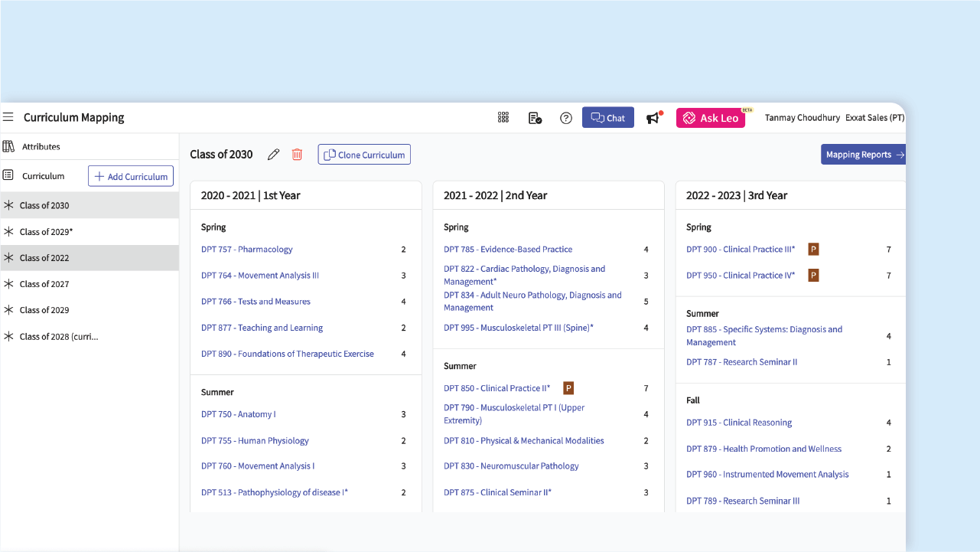
Task: Open the apps grid icon
Action: [x=503, y=117]
